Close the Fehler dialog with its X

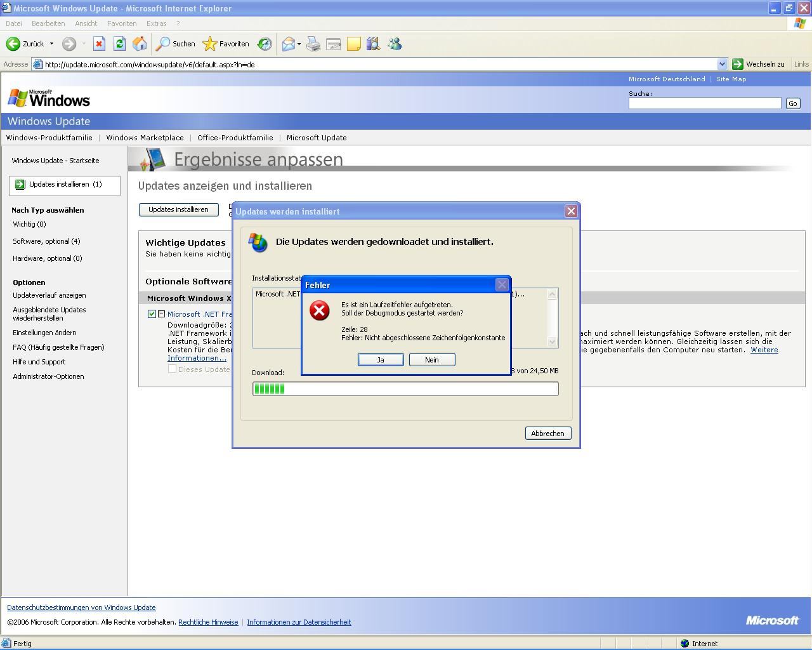tap(502, 285)
